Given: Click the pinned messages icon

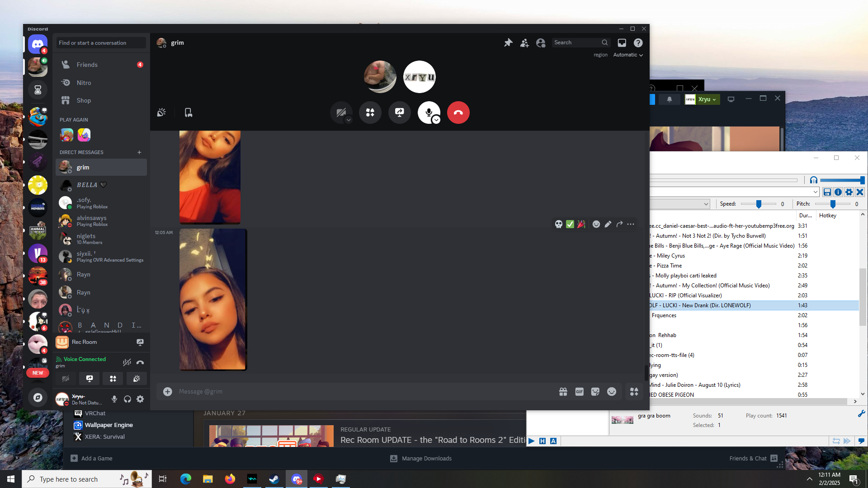Looking at the screenshot, I should pyautogui.click(x=508, y=42).
